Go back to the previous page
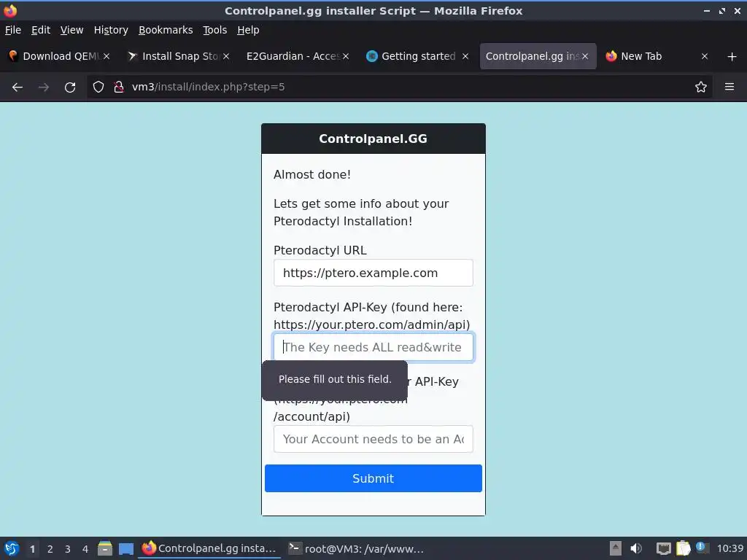This screenshot has height=560, width=747. pos(18,87)
